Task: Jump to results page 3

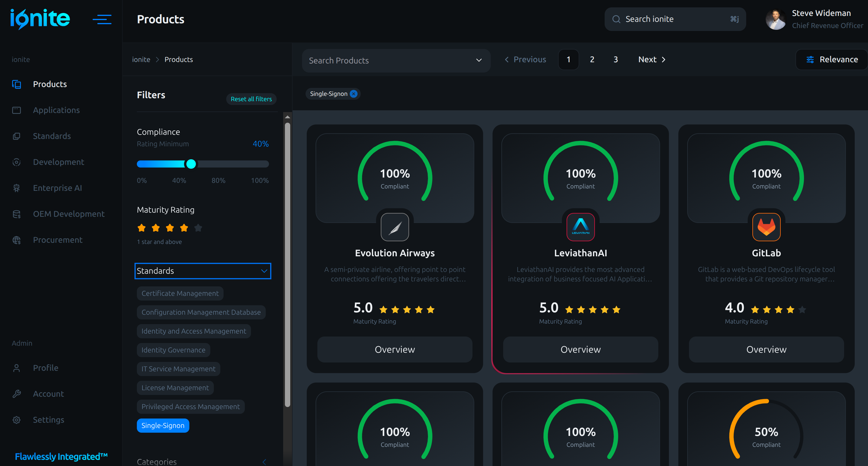Action: [616, 60]
